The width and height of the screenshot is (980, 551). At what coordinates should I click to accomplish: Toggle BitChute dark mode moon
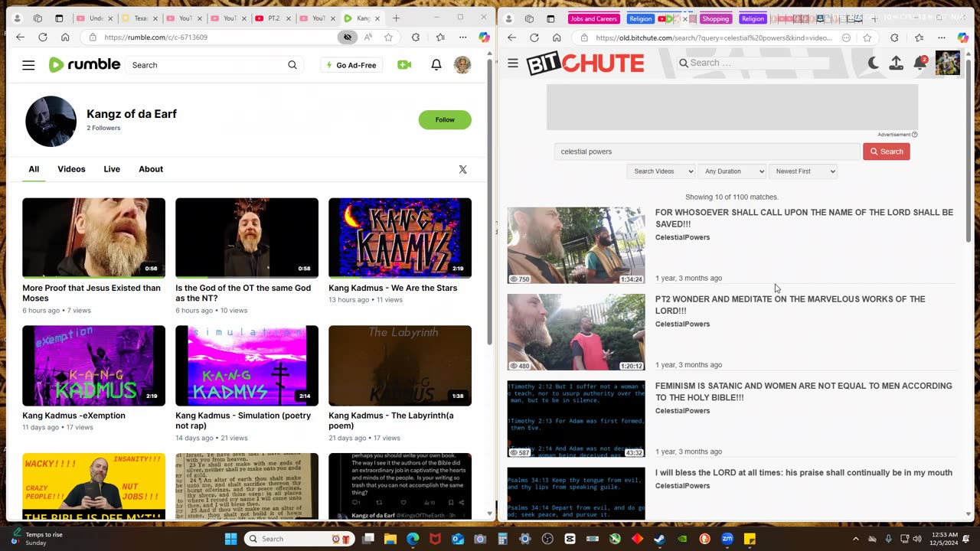click(x=873, y=64)
